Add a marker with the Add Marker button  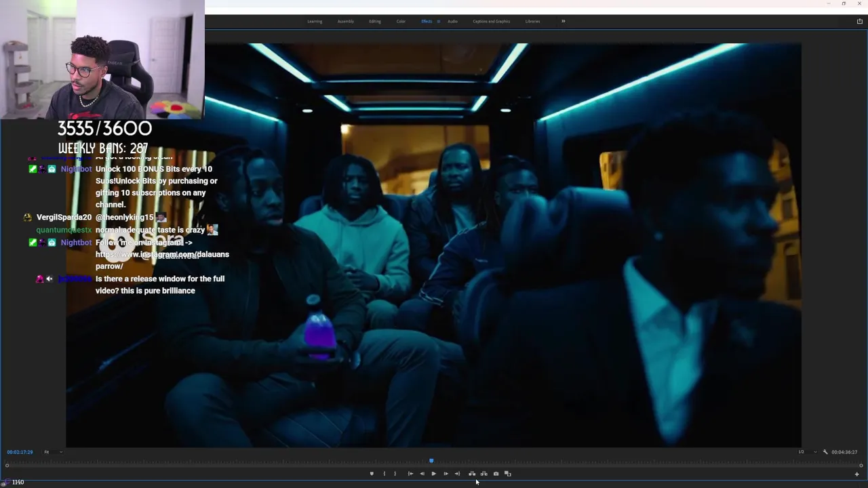click(x=372, y=474)
